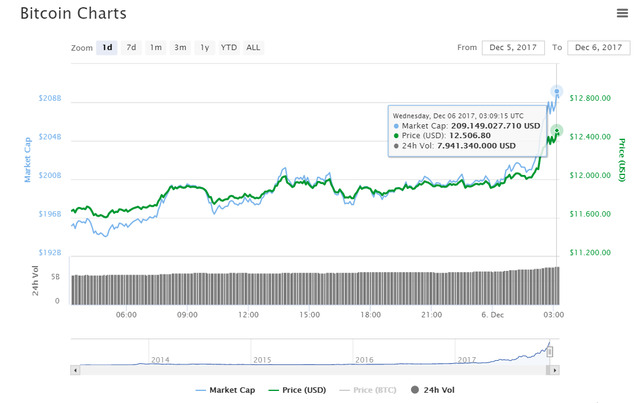
Task: Choose the 3m zoom option
Action: [x=180, y=47]
